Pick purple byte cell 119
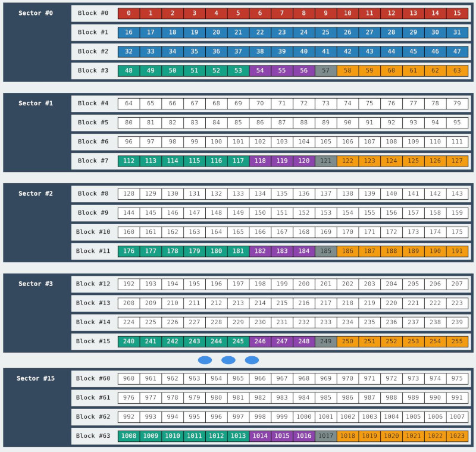 coord(282,161)
